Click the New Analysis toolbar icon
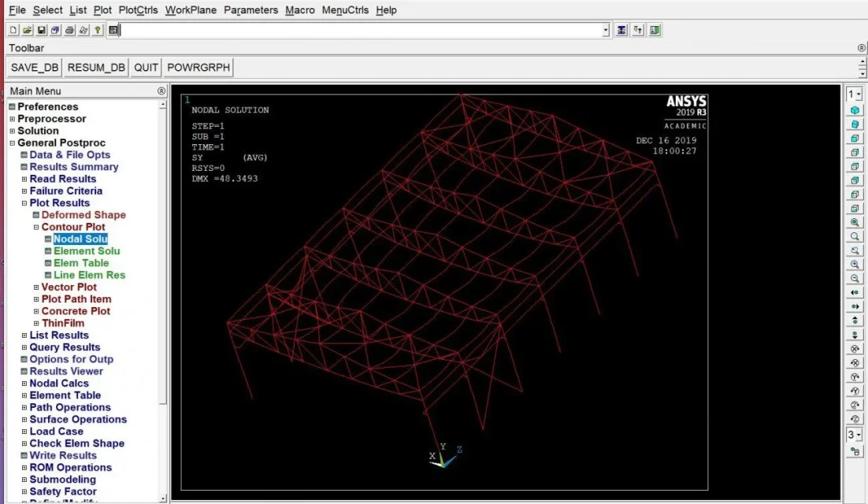This screenshot has width=868, height=504. (13, 30)
